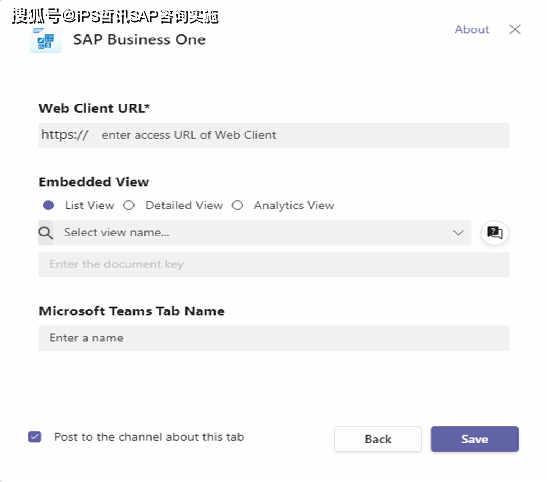Viewport: 547px width, 482px height.
Task: Click the Microsoft Teams Tab Name field
Action: pyautogui.click(x=274, y=338)
